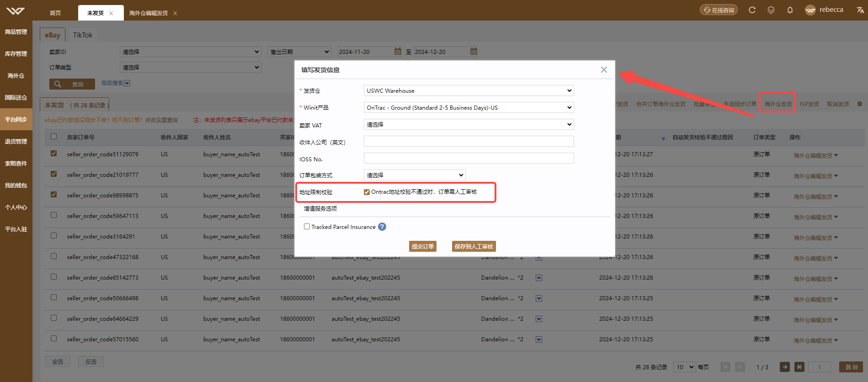This screenshot has width=868, height=382.
Task: Open 商品管理 in the sidebar
Action: (16, 32)
